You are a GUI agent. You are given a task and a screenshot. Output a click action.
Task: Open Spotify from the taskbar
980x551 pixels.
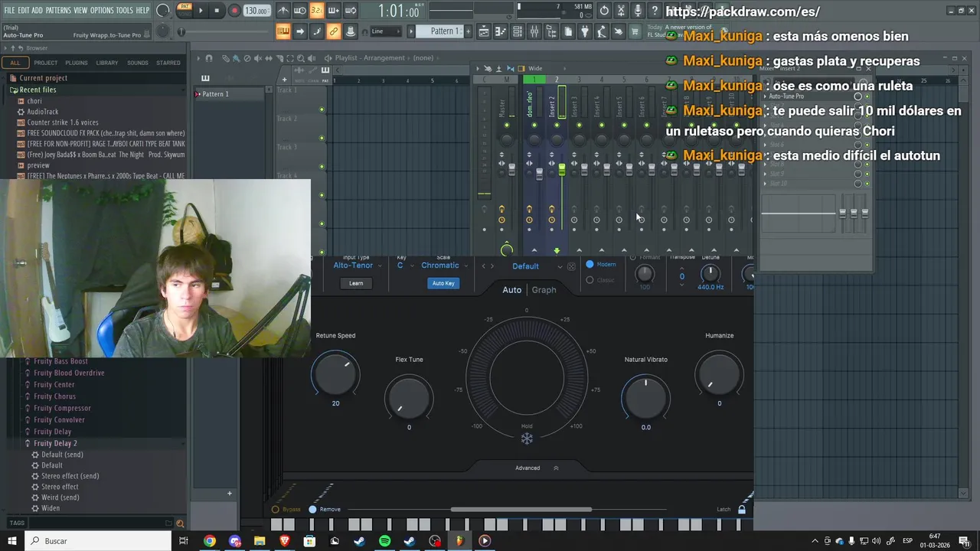(x=384, y=541)
